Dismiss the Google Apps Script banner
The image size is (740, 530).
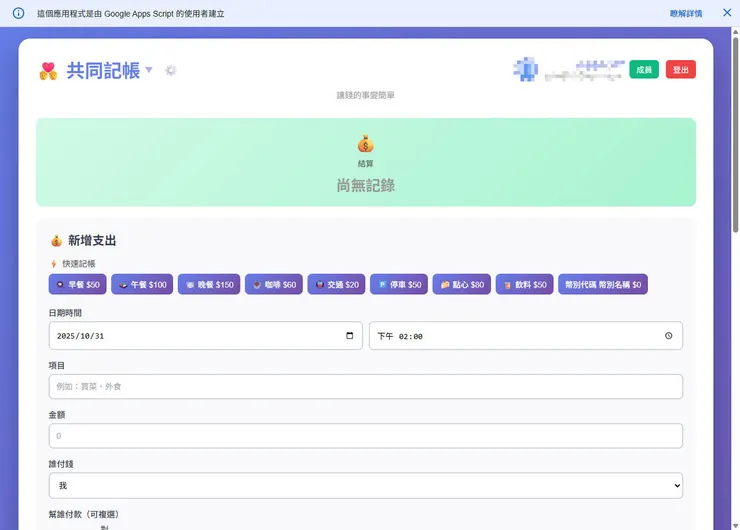click(727, 13)
